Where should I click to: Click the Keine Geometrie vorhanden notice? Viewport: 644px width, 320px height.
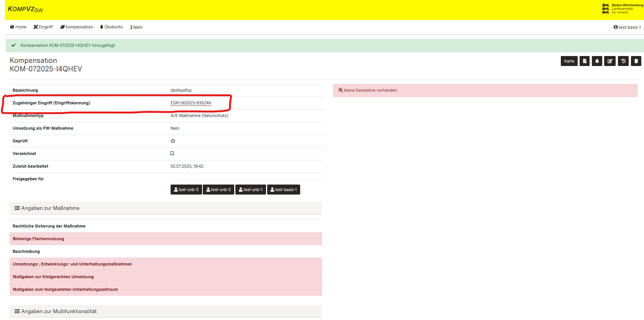tap(485, 91)
